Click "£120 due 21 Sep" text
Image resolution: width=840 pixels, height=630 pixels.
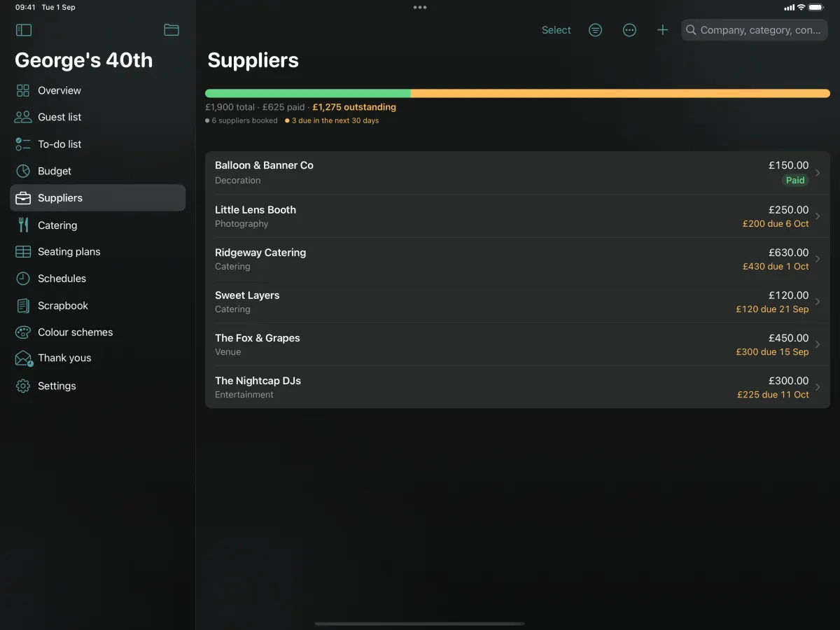(772, 309)
